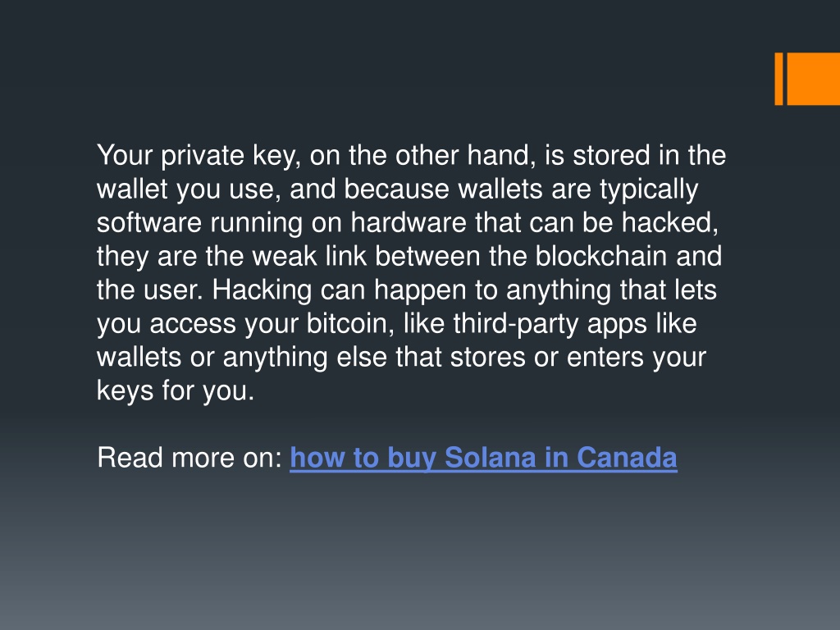This screenshot has width=840, height=630.
Task: Click the word 'bitcoin' in the paragraph
Action: (x=350, y=323)
